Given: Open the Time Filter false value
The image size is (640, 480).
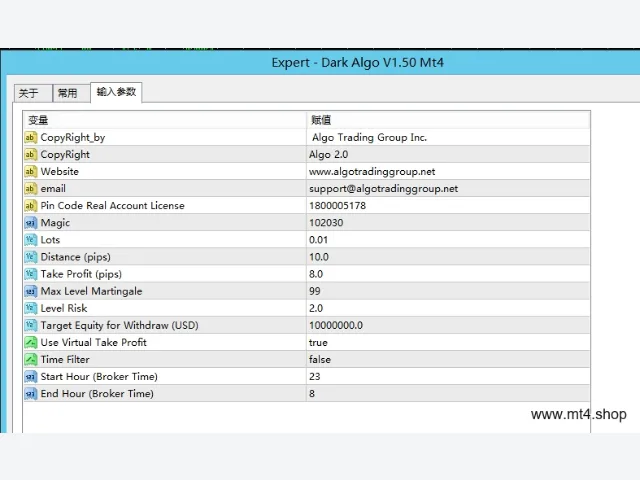Looking at the screenshot, I should click(448, 360).
